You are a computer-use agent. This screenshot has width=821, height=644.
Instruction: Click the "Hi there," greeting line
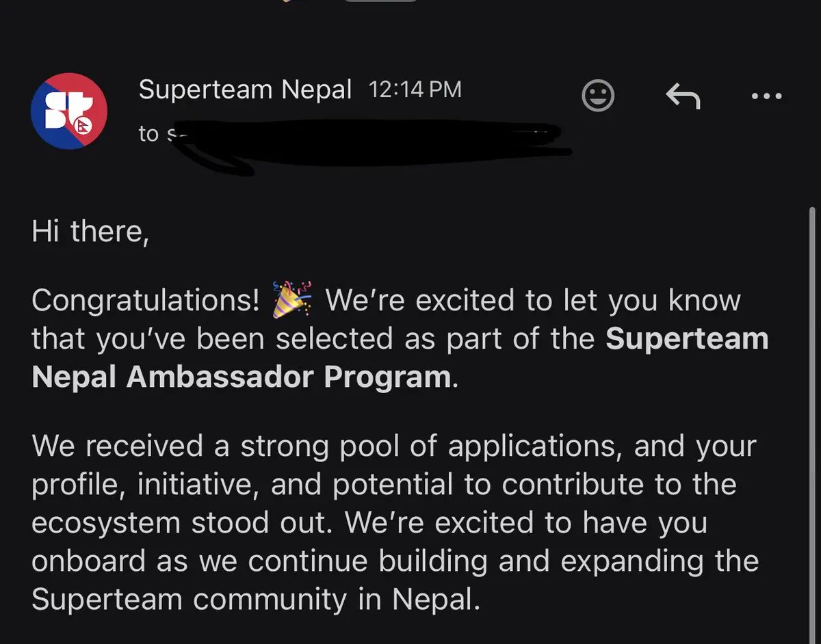(x=90, y=232)
